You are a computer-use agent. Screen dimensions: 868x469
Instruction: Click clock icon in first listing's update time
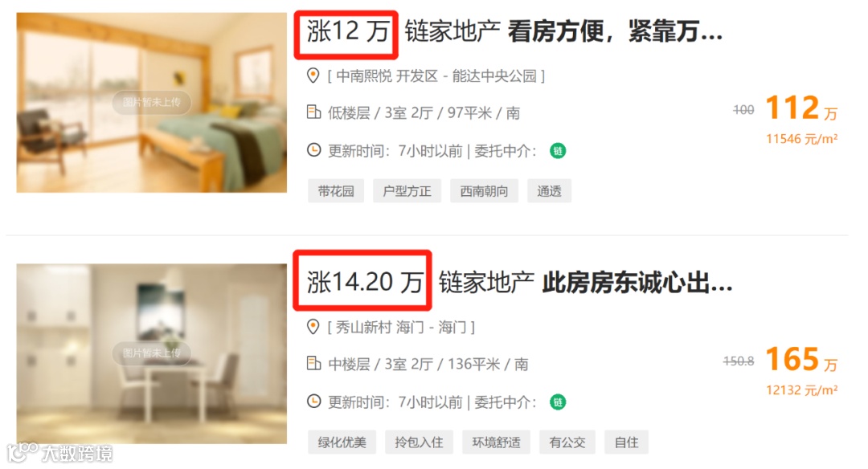click(x=314, y=150)
